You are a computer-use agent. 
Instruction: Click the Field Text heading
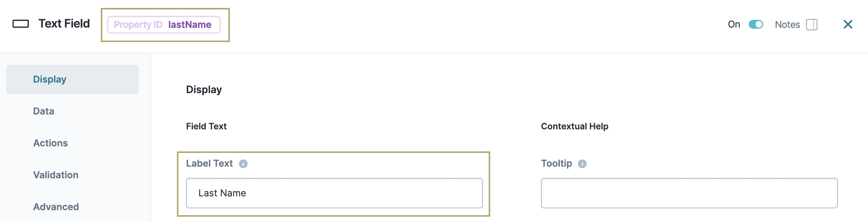coord(206,126)
